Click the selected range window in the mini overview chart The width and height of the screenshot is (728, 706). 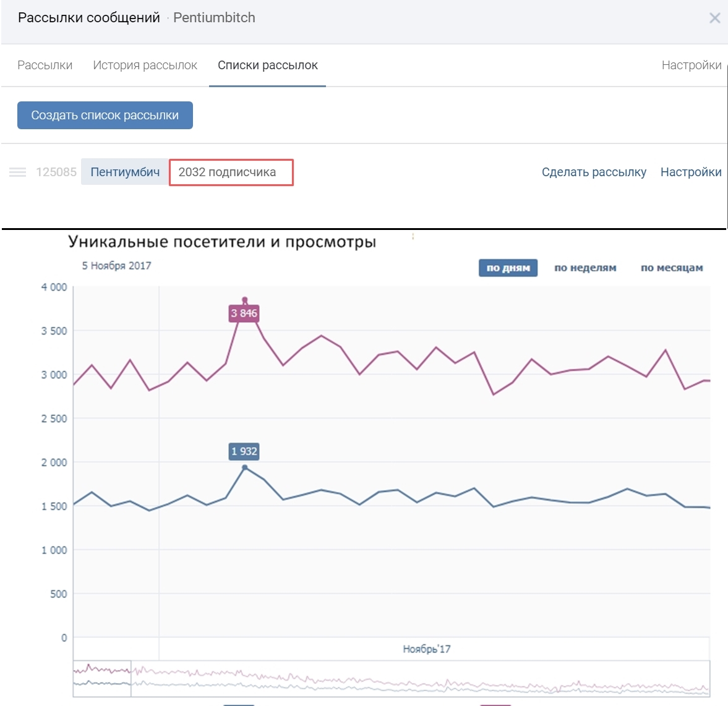102,678
